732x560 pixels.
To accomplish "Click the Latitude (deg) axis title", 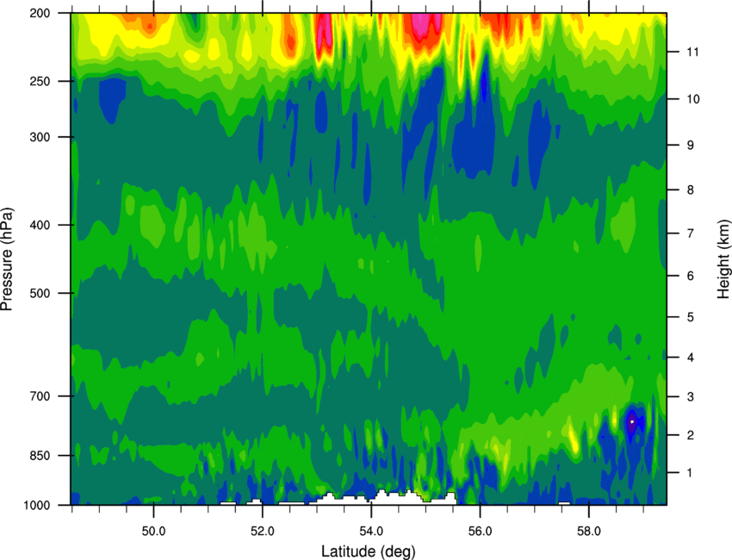I will click(x=369, y=551).
